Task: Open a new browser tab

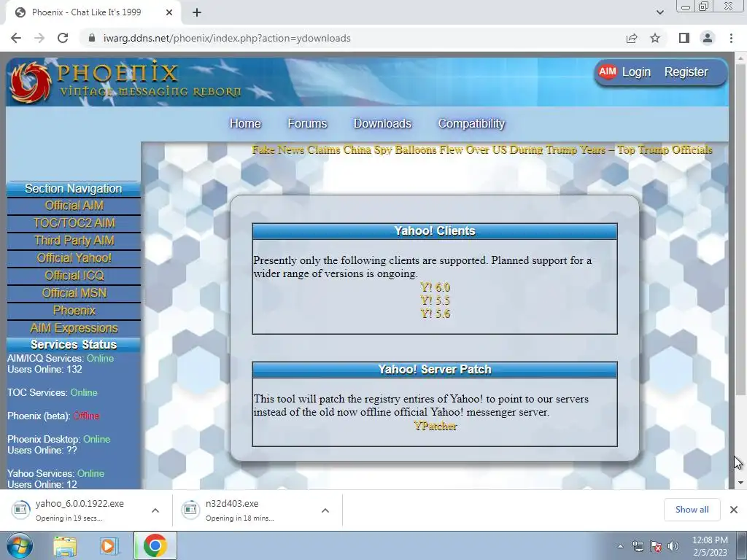Action: coord(197,12)
